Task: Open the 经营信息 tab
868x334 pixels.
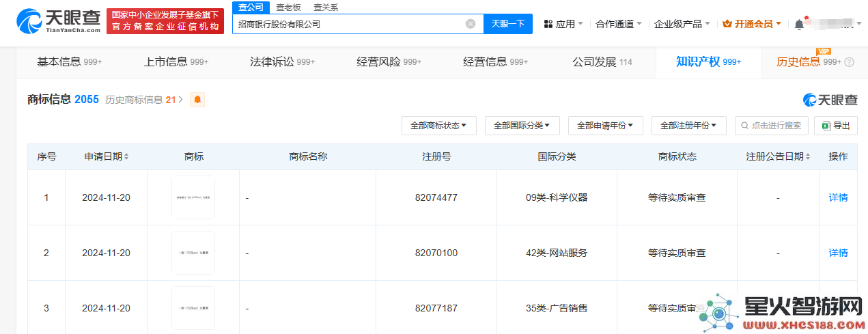Action: pos(495,62)
